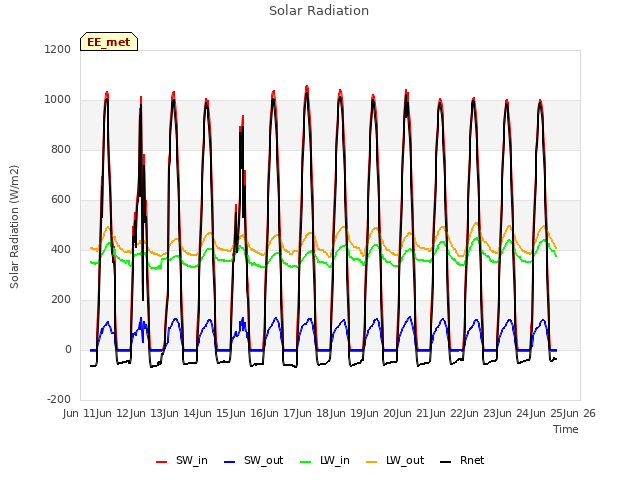Click the Jun 23 x-axis tick label
This screenshot has width=640, height=480.
(x=480, y=413)
